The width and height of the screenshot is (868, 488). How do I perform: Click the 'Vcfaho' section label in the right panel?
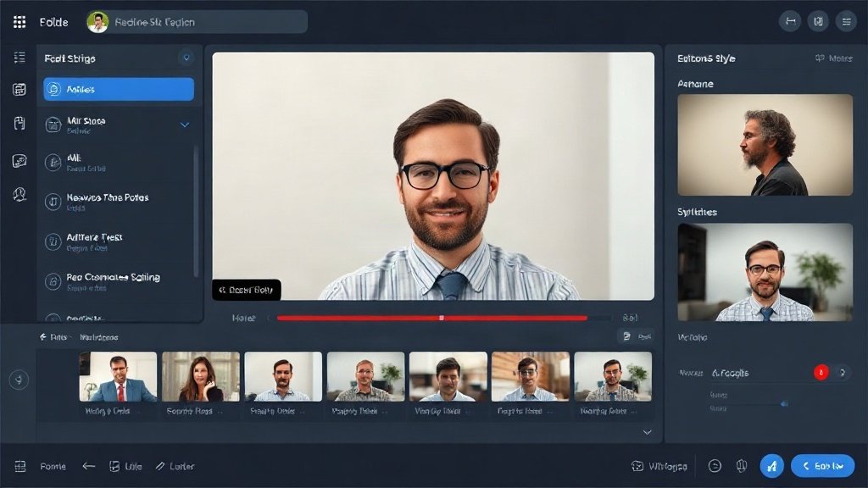tap(693, 337)
